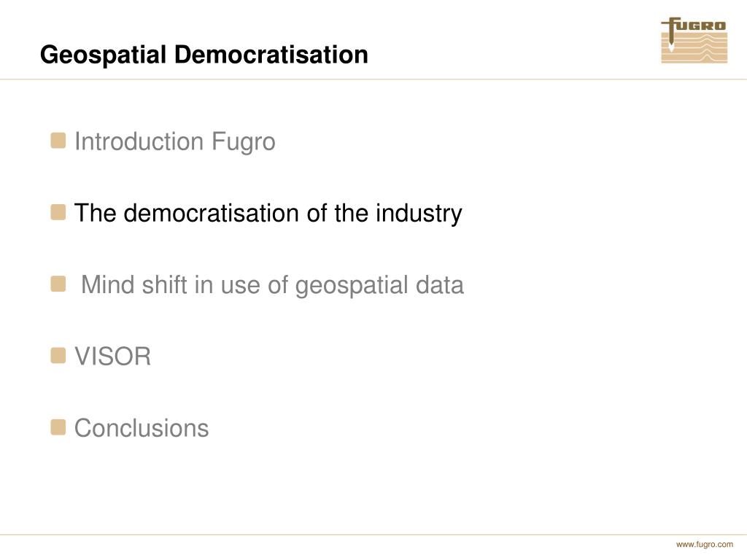The width and height of the screenshot is (747, 560).
Task: Click the tan bullet beside VISOR
Action: click(58, 356)
